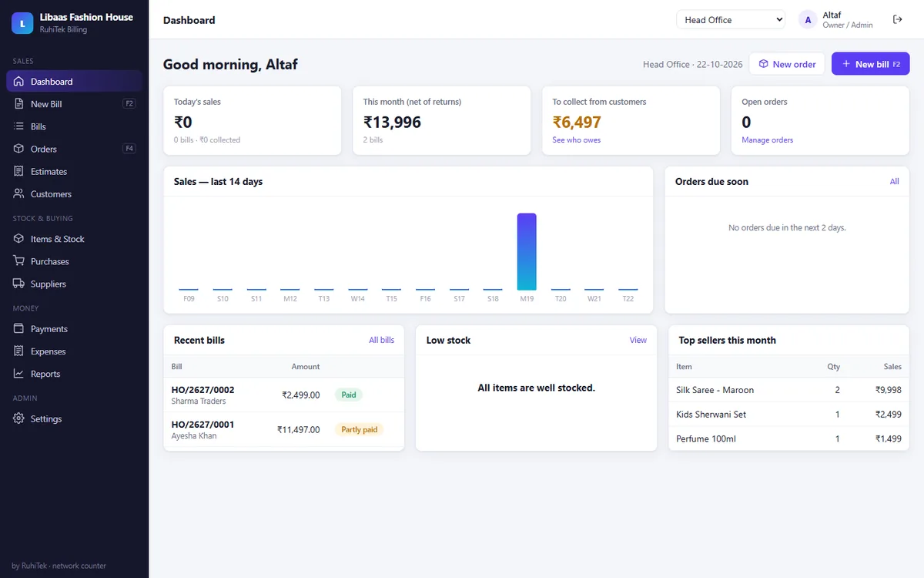Navigate to Reports from sidebar label
924x578 pixels.
pyautogui.click(x=45, y=374)
